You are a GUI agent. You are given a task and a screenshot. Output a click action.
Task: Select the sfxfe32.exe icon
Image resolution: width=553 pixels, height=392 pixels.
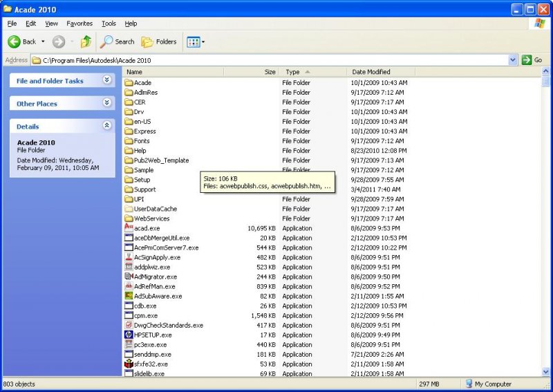pos(129,364)
